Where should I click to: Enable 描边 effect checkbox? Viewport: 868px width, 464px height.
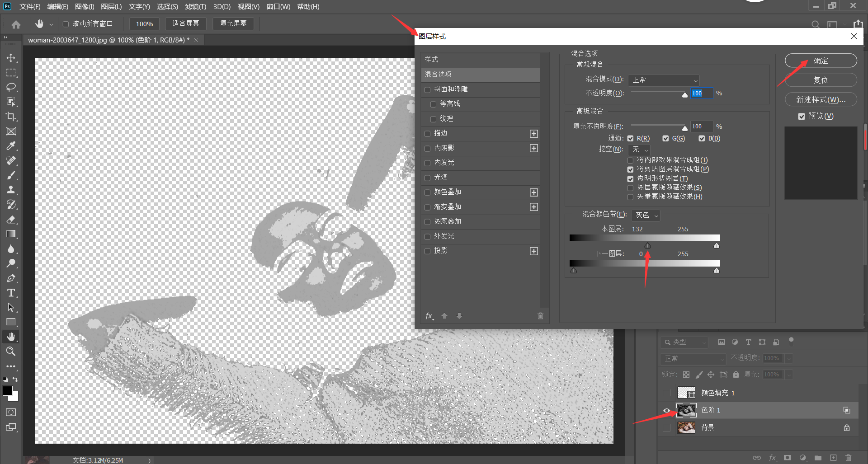[427, 134]
